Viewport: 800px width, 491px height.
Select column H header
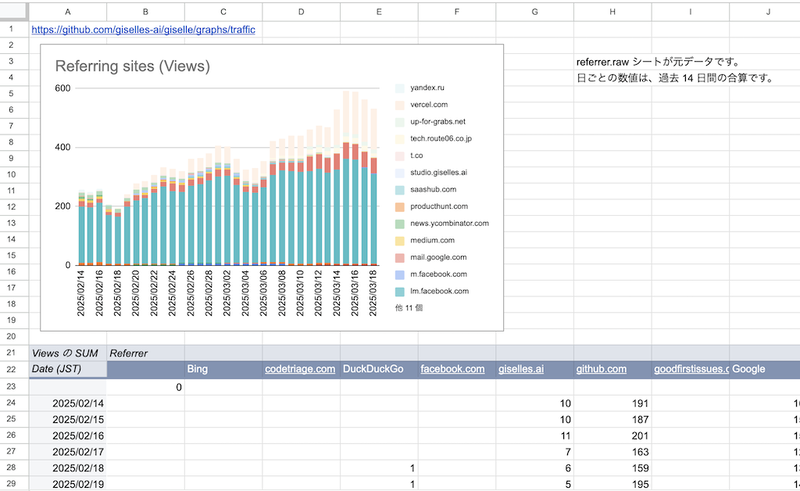(x=612, y=12)
